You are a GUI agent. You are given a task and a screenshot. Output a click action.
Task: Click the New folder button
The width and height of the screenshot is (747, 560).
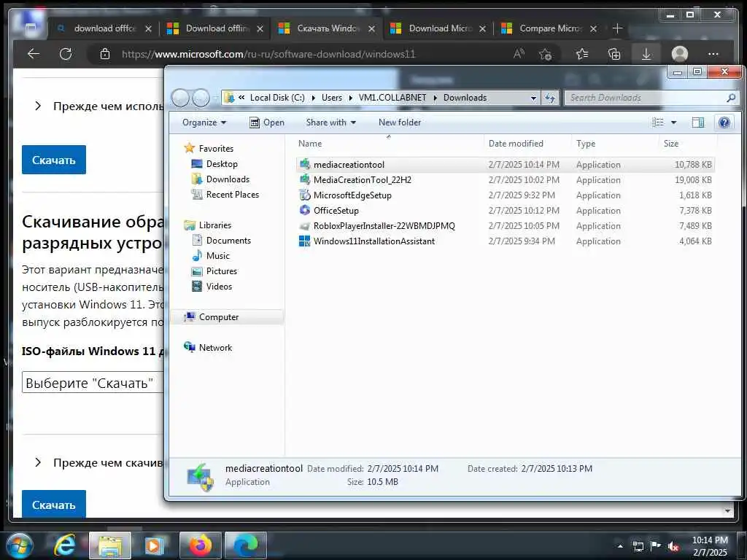[400, 122]
